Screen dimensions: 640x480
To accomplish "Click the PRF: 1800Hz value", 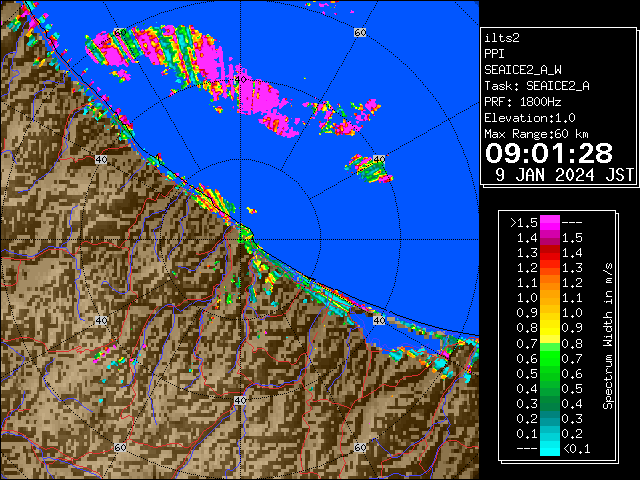I will pyautogui.click(x=523, y=102).
